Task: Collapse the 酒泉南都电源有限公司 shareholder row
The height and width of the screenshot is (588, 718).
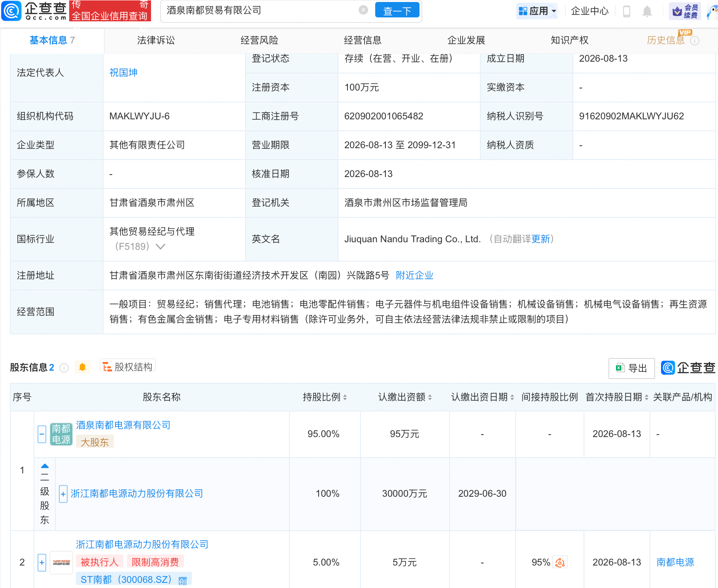Action: coord(42,434)
